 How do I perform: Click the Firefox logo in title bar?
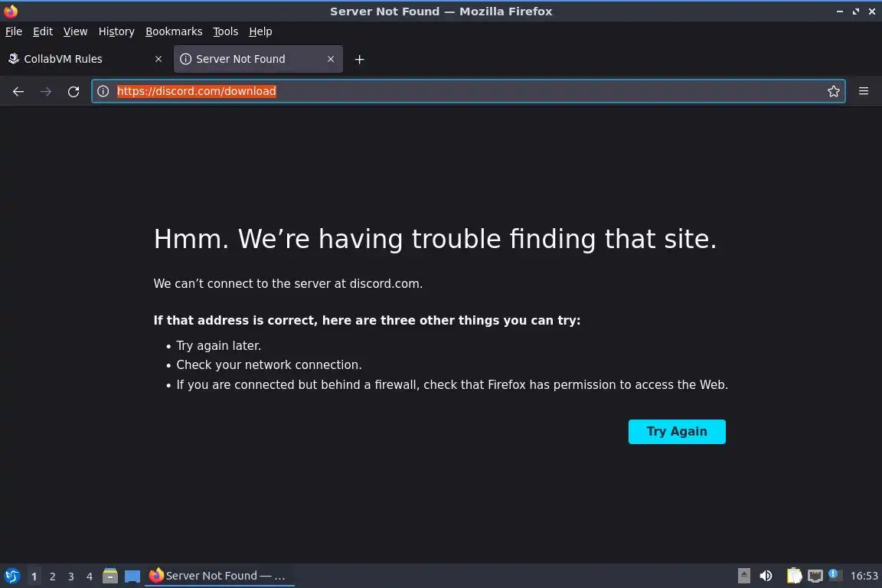[x=11, y=11]
